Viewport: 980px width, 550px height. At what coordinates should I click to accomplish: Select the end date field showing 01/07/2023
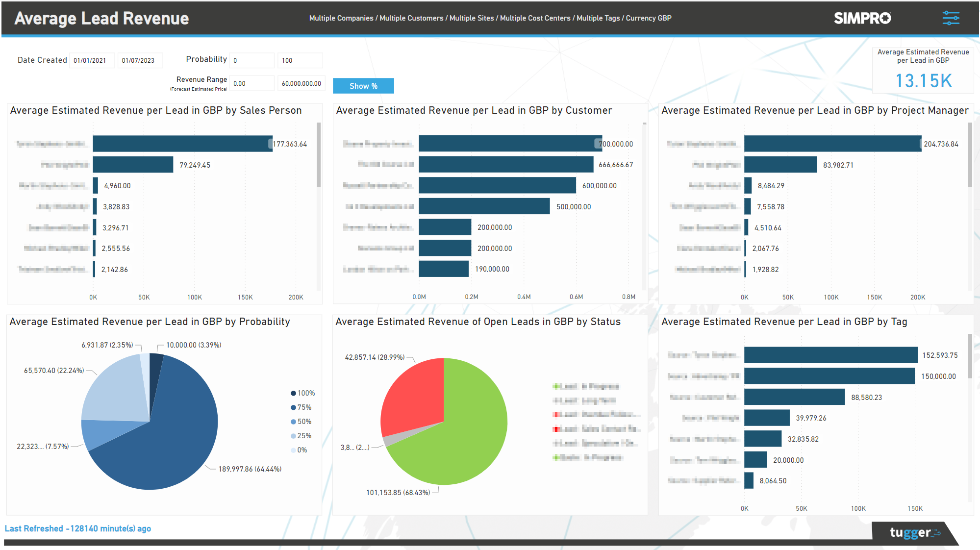pos(140,60)
